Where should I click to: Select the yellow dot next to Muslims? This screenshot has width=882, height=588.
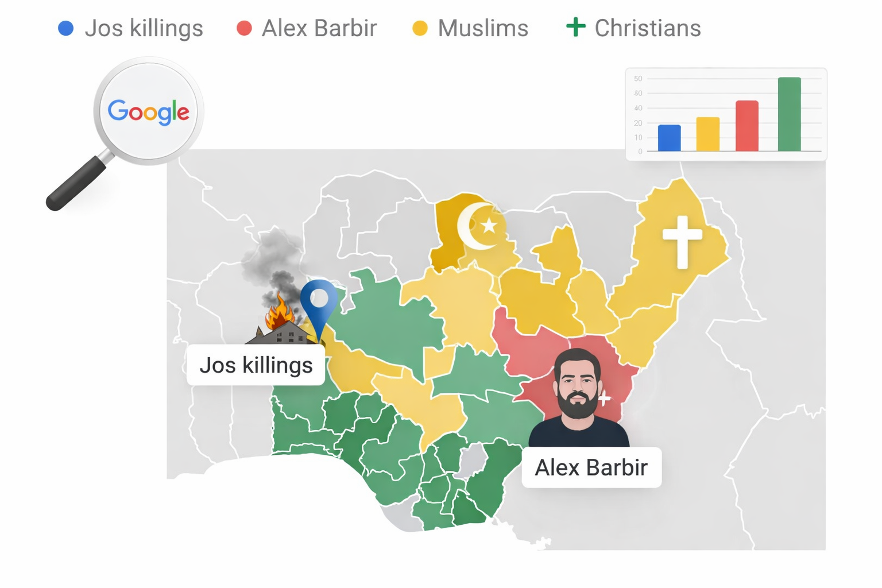point(420,28)
